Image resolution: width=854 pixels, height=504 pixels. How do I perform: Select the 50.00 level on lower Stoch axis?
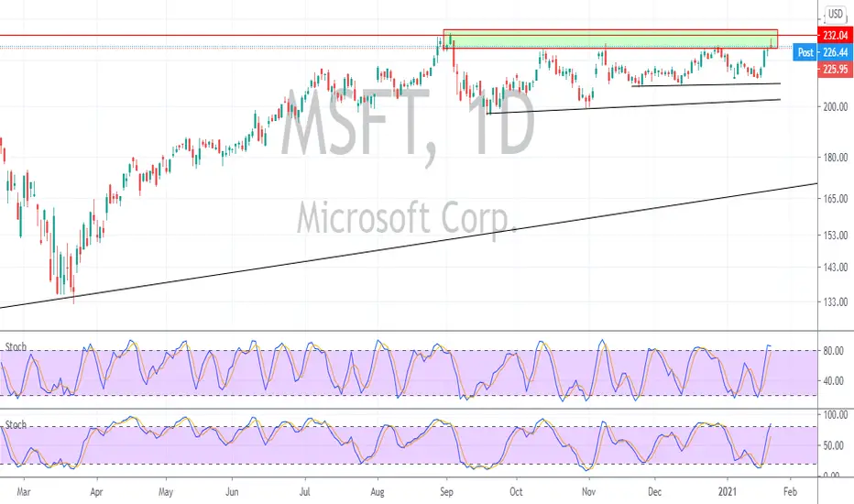click(x=833, y=445)
